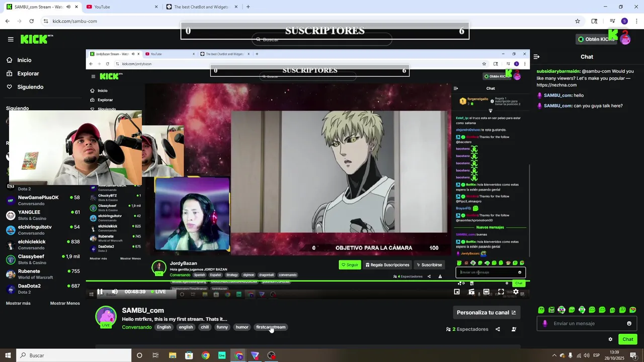The height and width of the screenshot is (362, 644).
Task: Open Windows notification center
Action: click(x=633, y=355)
